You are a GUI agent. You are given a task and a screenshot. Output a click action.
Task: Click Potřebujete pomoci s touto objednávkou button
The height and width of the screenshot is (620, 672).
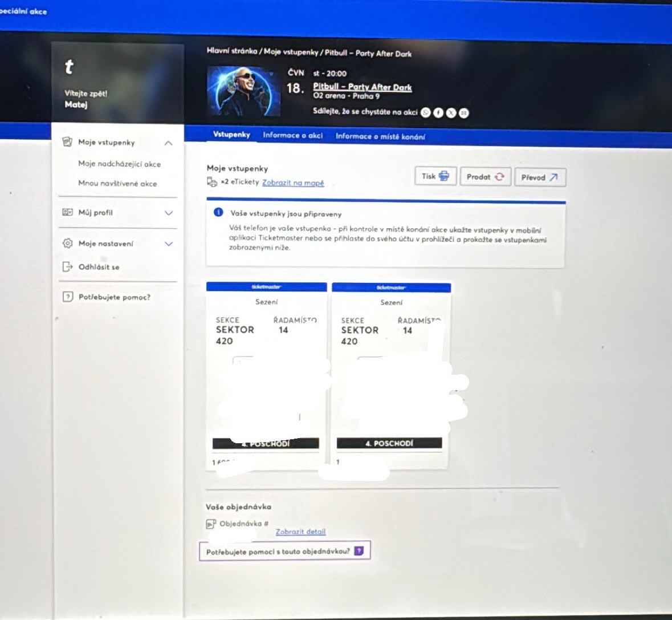tap(285, 551)
